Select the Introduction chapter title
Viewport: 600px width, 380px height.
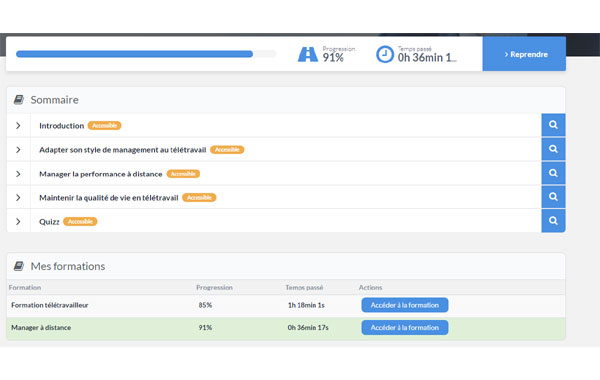pos(61,126)
